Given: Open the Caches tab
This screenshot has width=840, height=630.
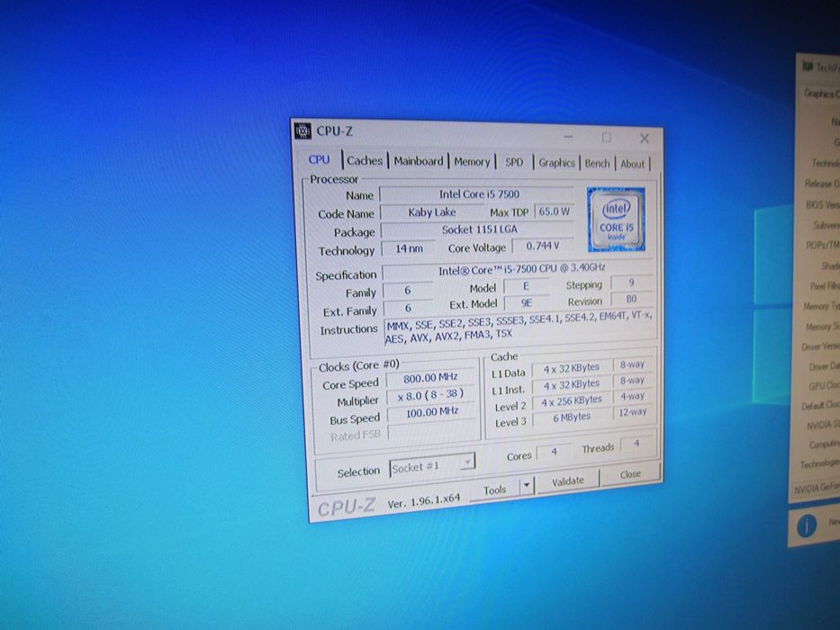Looking at the screenshot, I should point(365,160).
